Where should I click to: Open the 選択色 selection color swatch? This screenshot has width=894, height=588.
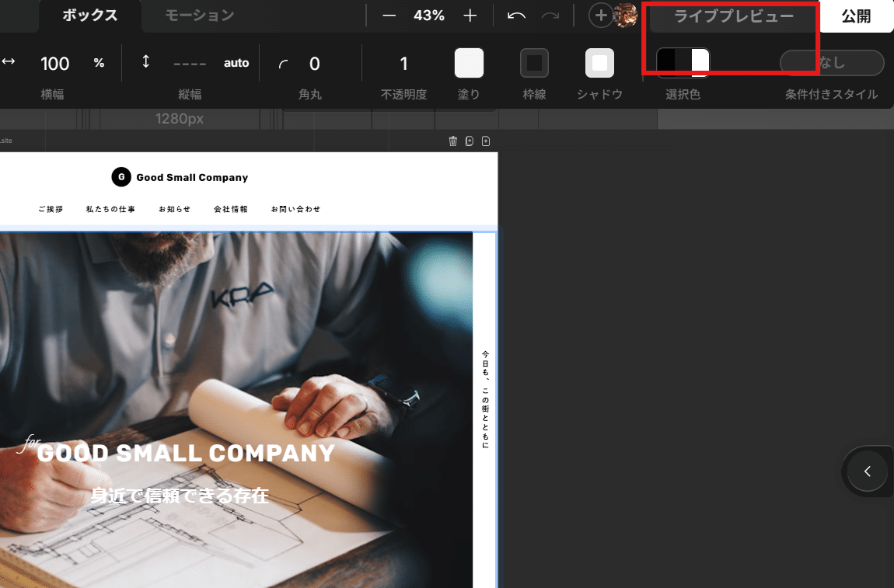click(x=683, y=63)
